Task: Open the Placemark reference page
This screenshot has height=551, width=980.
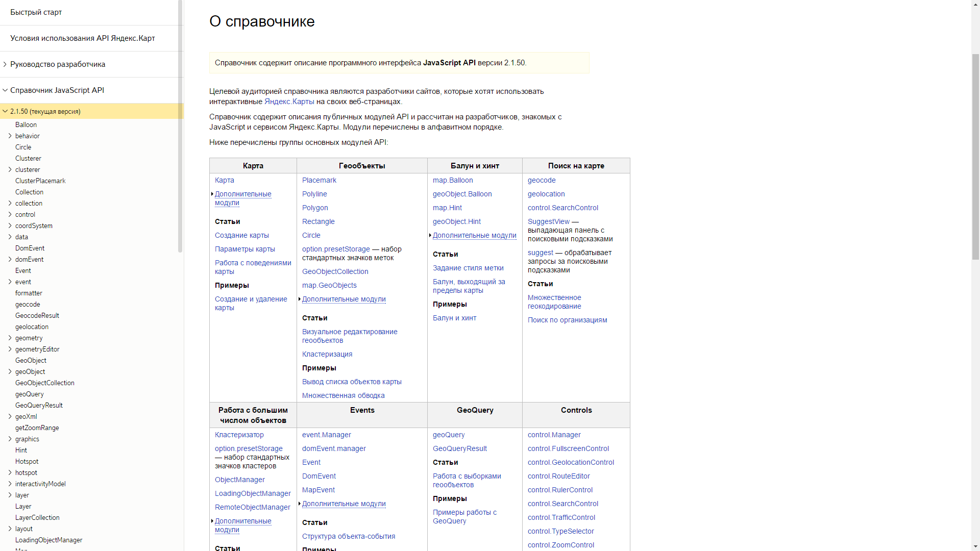Action: coord(319,180)
